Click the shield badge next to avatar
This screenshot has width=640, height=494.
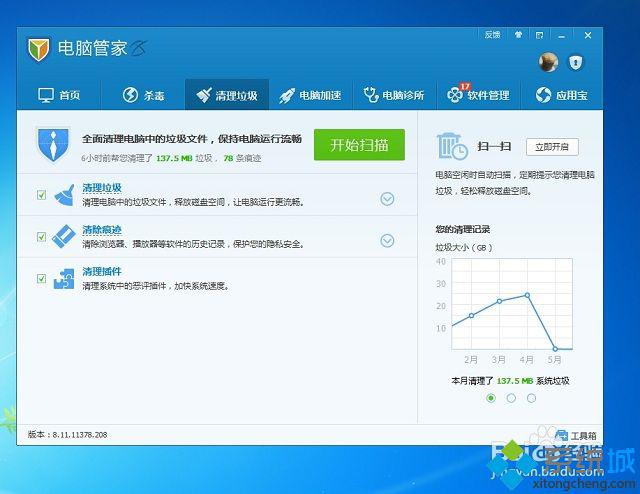tap(576, 62)
